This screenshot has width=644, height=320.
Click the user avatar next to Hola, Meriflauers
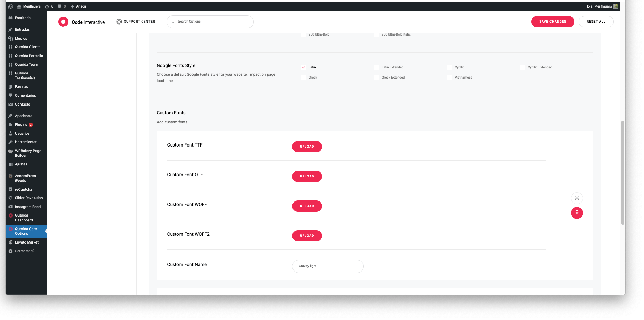coord(616,6)
